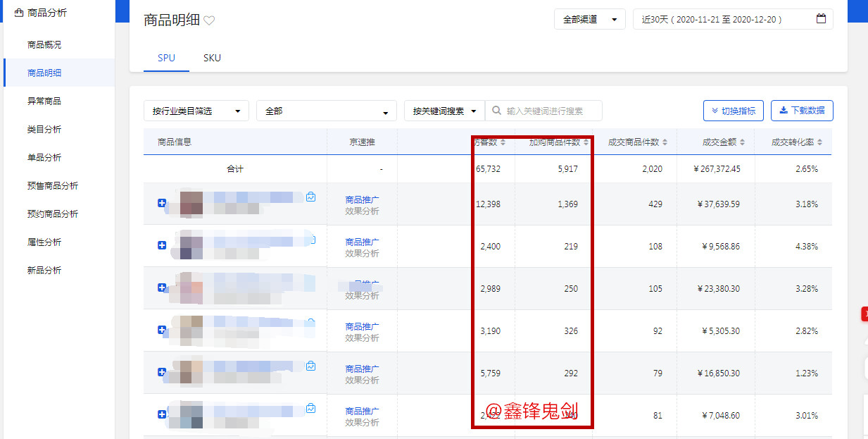The image size is (868, 439).
Task: Switch to the SKU tab
Action: [x=212, y=58]
